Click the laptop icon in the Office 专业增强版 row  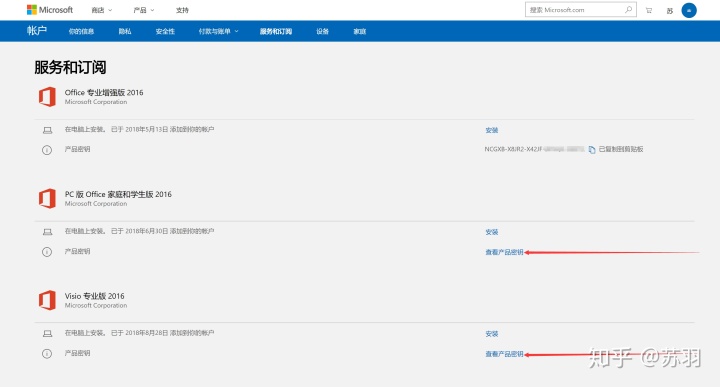coord(47,130)
